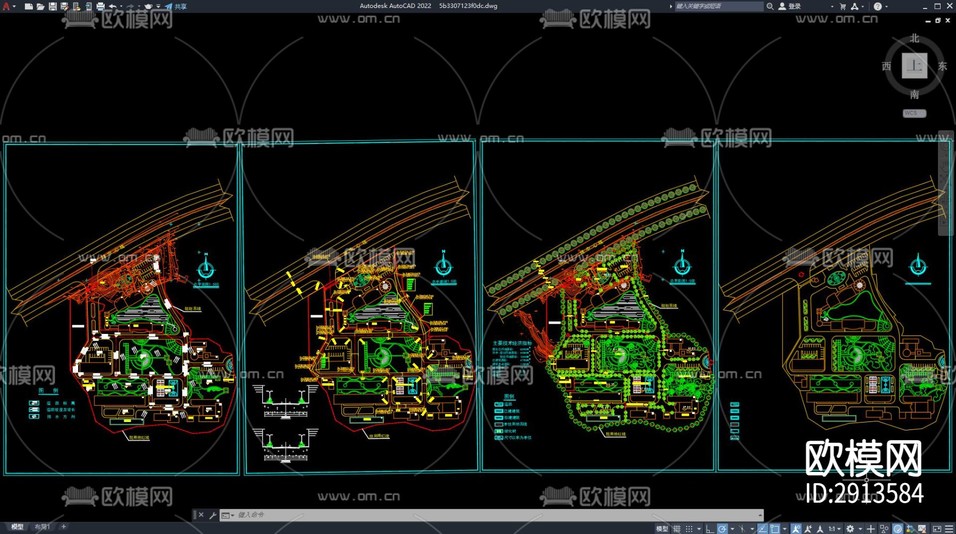
Task: Click the Autodesk App Store cart icon
Action: (843, 6)
